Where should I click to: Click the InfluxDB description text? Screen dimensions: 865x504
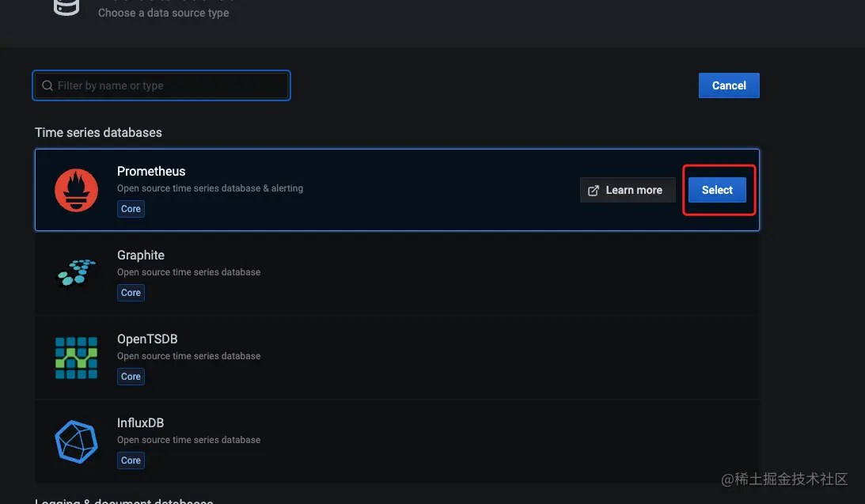[x=188, y=439]
